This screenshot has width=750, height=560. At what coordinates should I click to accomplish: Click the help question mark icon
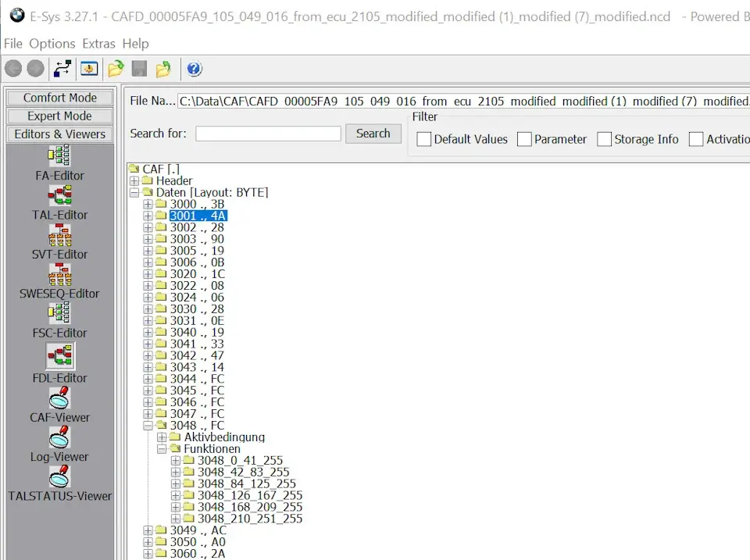tap(195, 69)
